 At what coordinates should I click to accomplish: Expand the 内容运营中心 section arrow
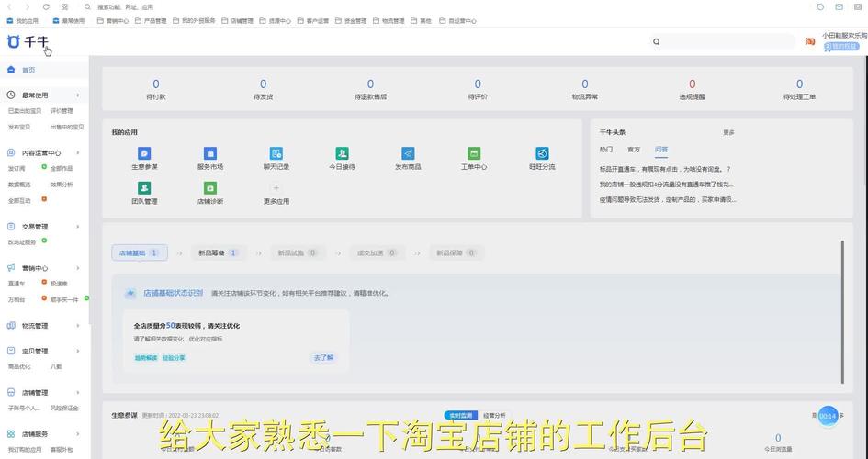pos(77,152)
